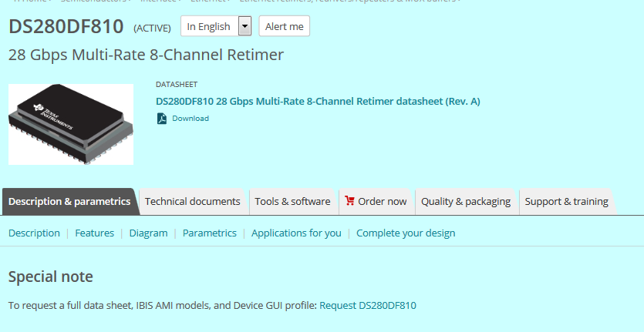Jump to the Description section link

pyautogui.click(x=34, y=233)
